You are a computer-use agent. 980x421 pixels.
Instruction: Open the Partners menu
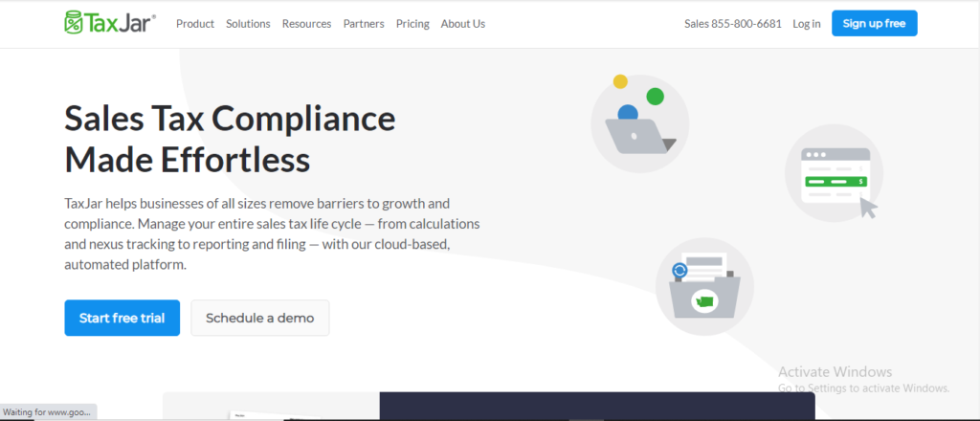[x=364, y=24]
